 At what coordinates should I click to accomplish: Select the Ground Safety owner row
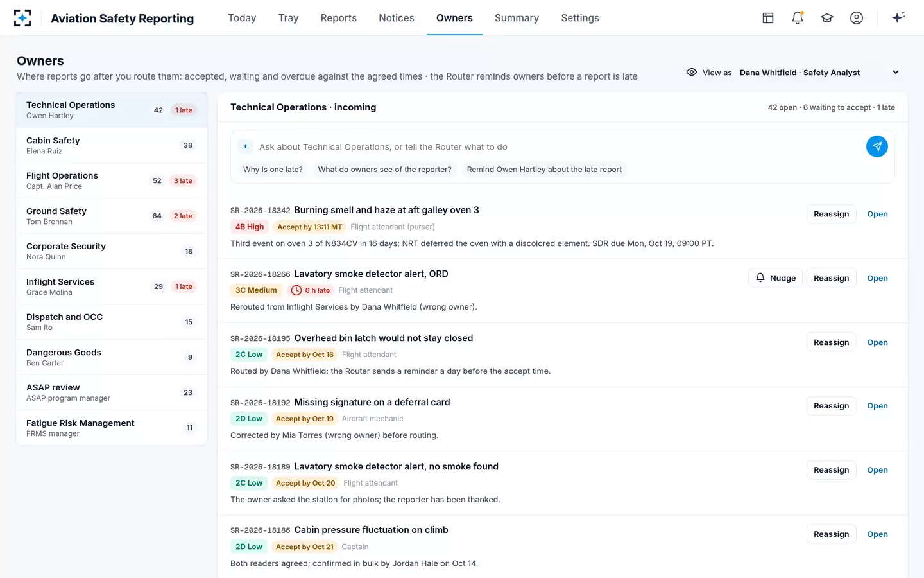point(112,216)
